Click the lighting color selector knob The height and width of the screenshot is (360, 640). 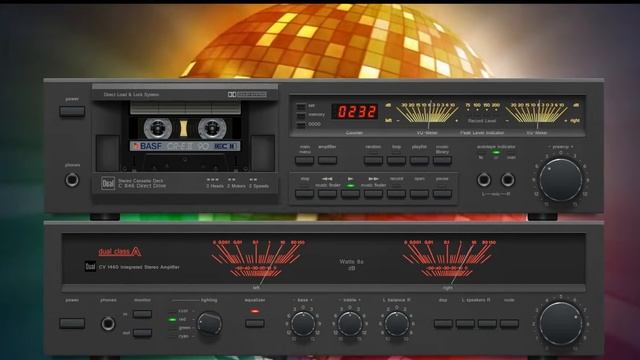(x=209, y=324)
